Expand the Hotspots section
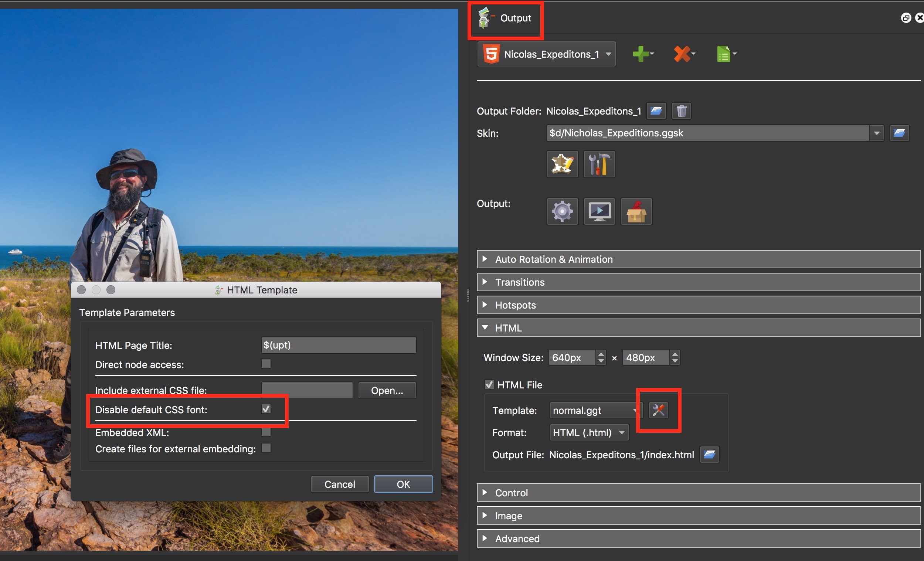The width and height of the screenshot is (924, 561). pyautogui.click(x=698, y=305)
